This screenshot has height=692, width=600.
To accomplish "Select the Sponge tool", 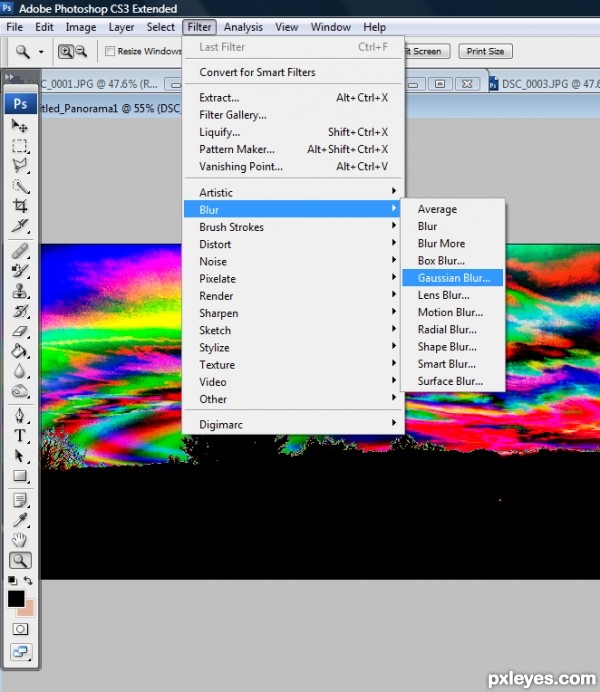I will click(19, 391).
